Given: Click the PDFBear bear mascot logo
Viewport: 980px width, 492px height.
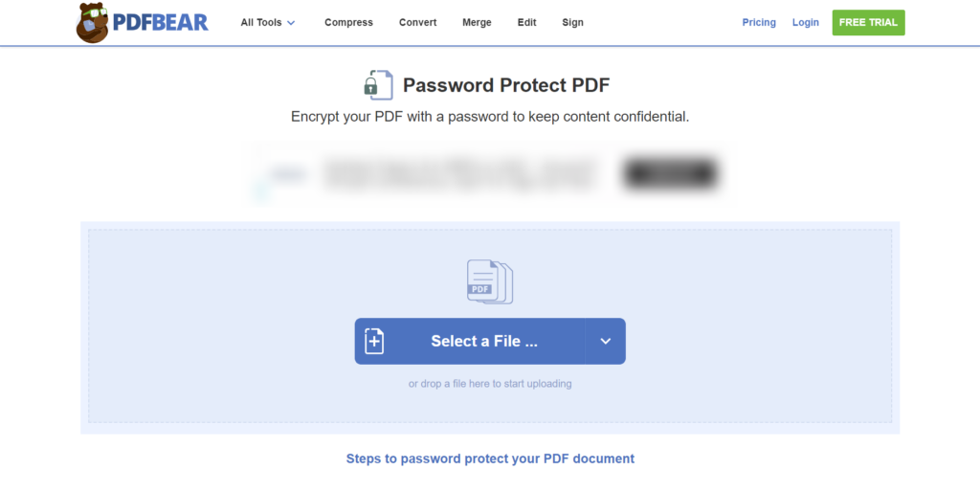Looking at the screenshot, I should [x=92, y=23].
